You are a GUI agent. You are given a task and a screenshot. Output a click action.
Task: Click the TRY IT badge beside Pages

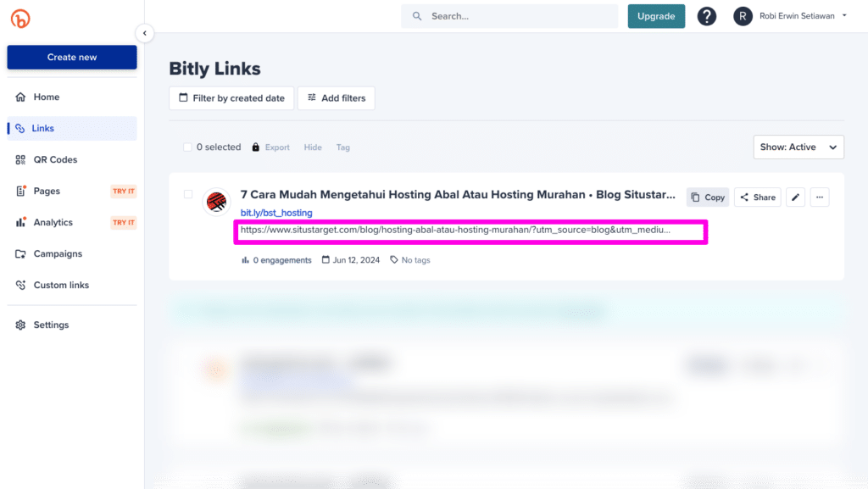point(124,192)
